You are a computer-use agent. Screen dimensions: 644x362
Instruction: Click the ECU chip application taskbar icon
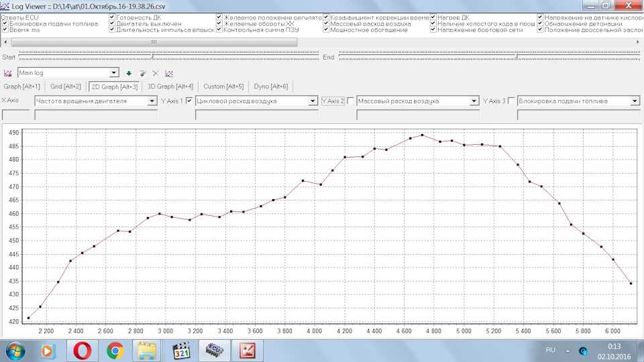(x=214, y=350)
